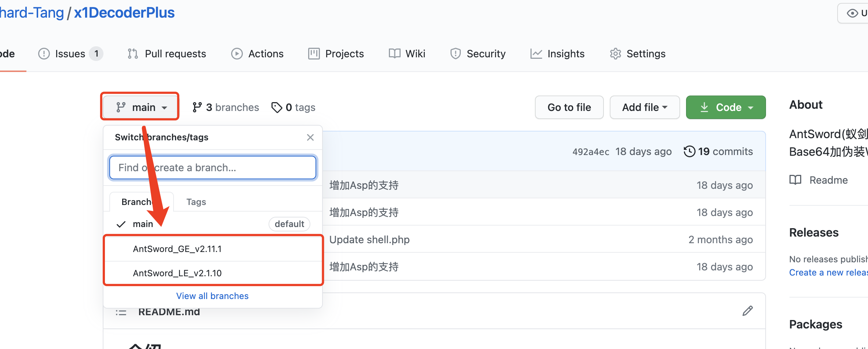868x349 pixels.
Task: Click the Issues circle icon
Action: click(x=44, y=54)
